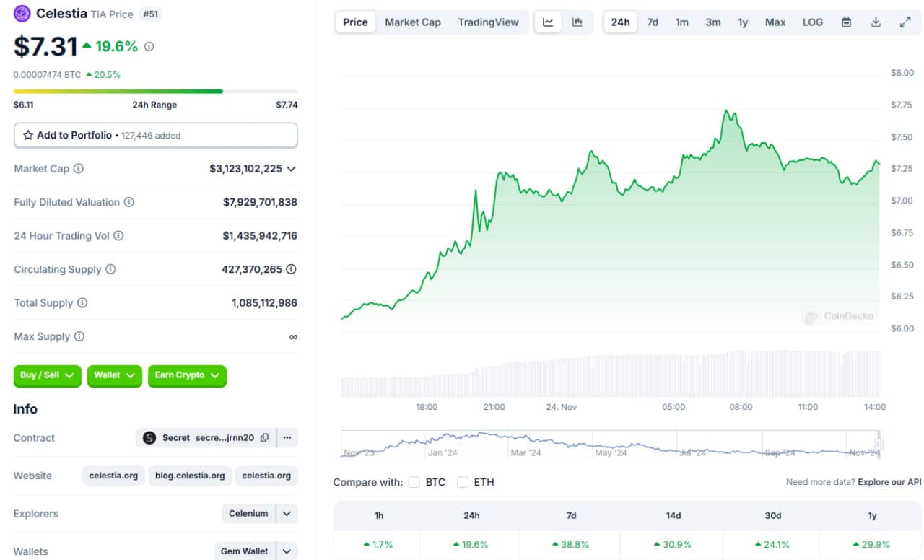The width and height of the screenshot is (924, 560).
Task: Expand the Explorers dropdown arrow
Action: [287, 514]
